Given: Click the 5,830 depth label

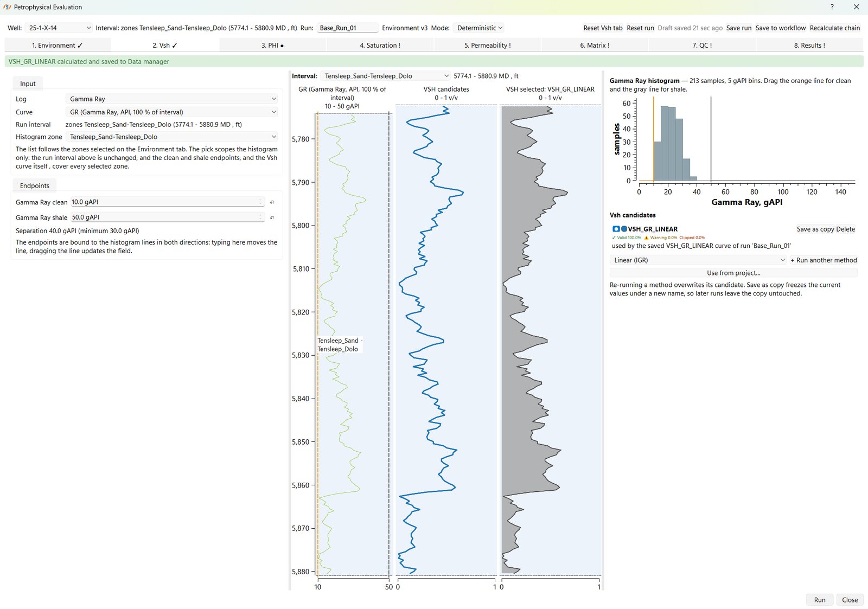Looking at the screenshot, I should pyautogui.click(x=301, y=355).
